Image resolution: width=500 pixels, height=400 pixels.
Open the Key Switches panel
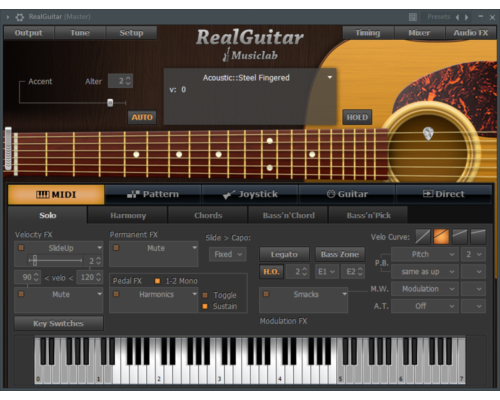point(58,323)
